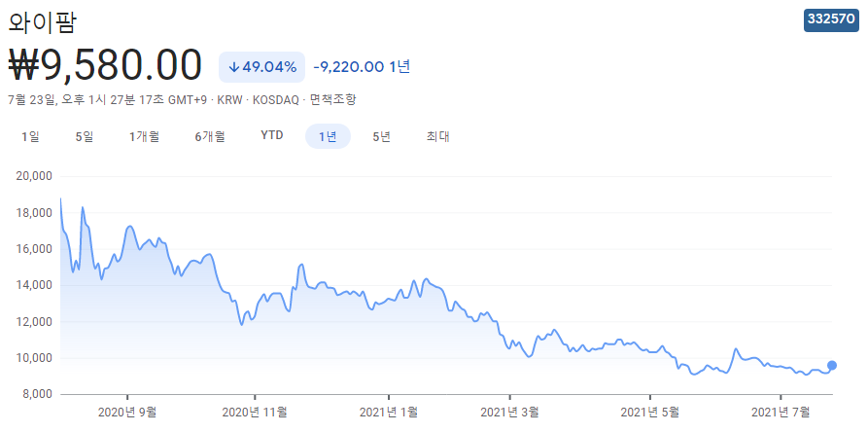The image size is (868, 432).
Task: Click the 2021년 1월 x-axis label
Action: pyautogui.click(x=389, y=413)
